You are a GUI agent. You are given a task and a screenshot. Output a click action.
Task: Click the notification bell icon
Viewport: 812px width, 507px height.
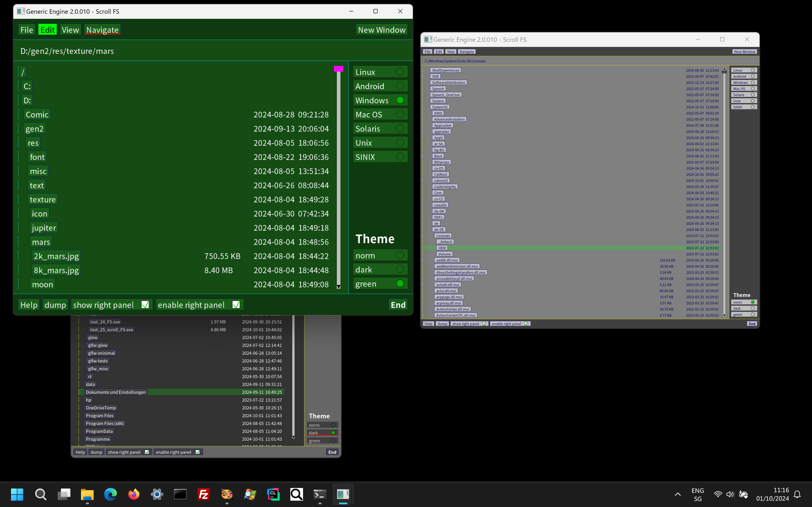pos(797,494)
